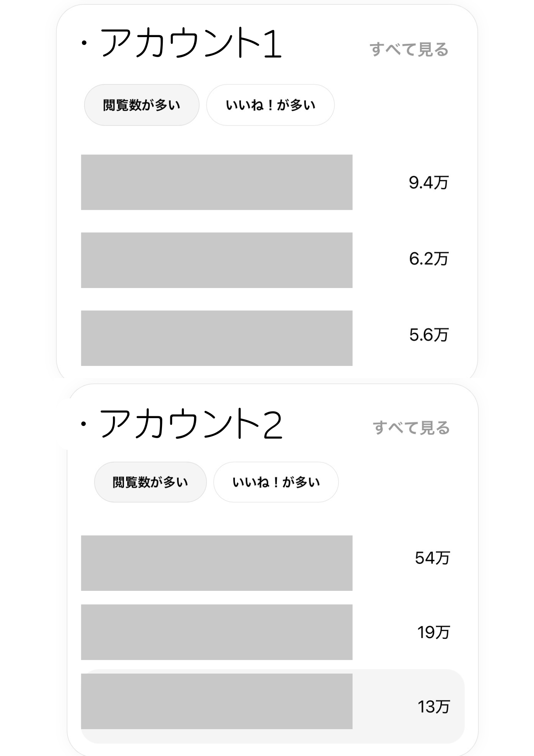Click the 5.6万 view count

pyautogui.click(x=428, y=335)
